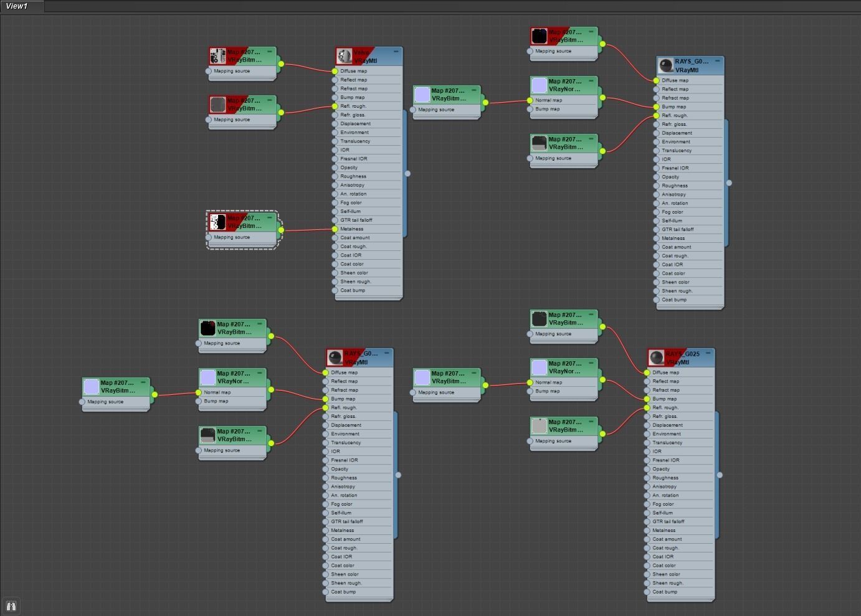Collapse the Valve VRayMtl node
Viewport: 861px width, 616px height.
point(396,52)
